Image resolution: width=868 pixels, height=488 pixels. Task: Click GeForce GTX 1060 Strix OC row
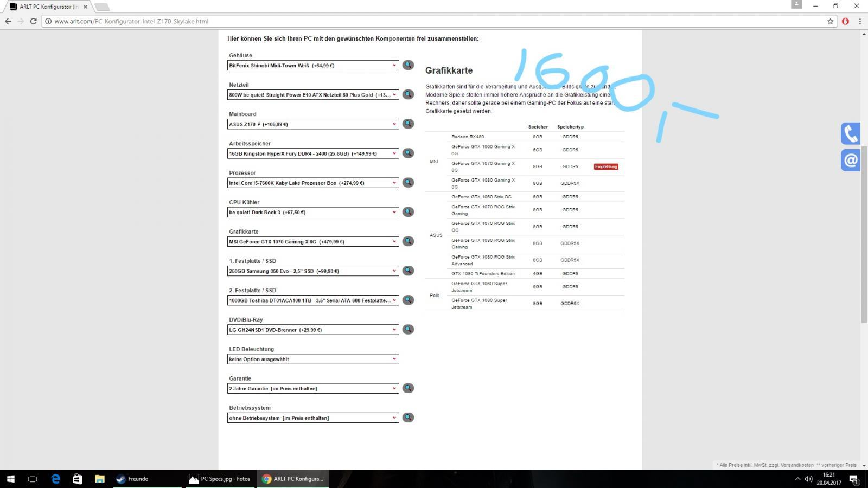(x=525, y=197)
